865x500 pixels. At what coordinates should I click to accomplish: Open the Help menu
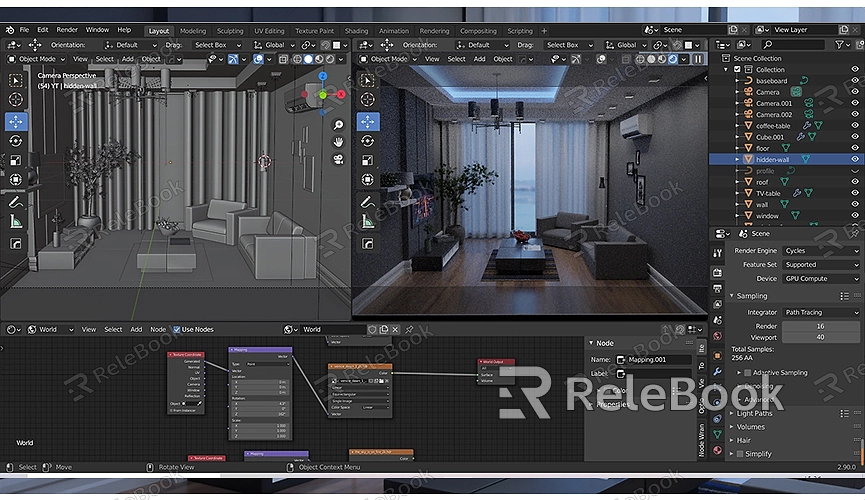tap(124, 30)
